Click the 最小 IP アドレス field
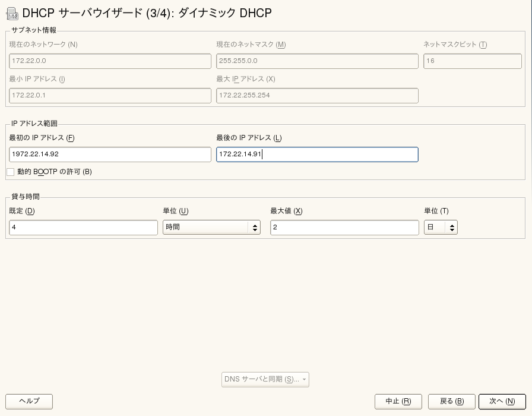This screenshot has height=416, width=532. [110, 96]
